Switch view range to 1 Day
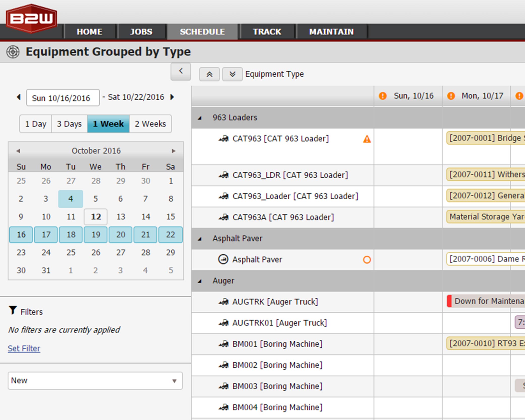The image size is (525, 420). pyautogui.click(x=36, y=124)
